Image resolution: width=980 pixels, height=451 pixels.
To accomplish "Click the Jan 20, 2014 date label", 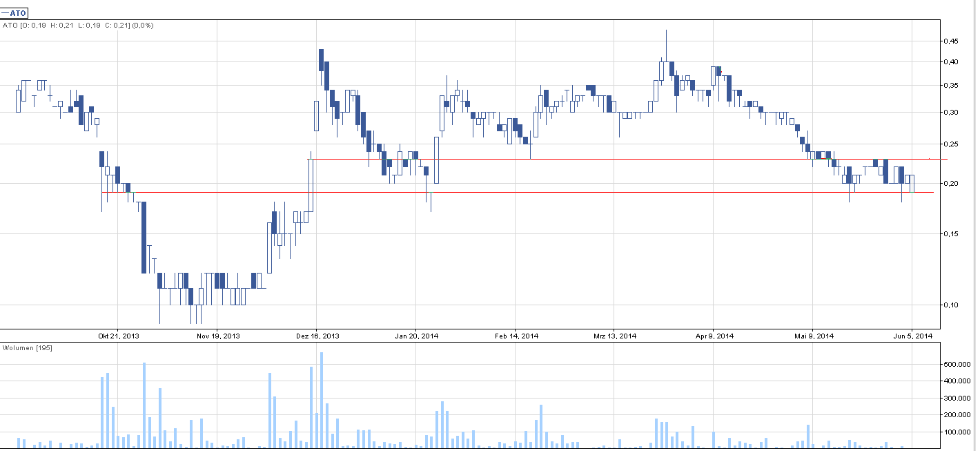I will click(416, 336).
